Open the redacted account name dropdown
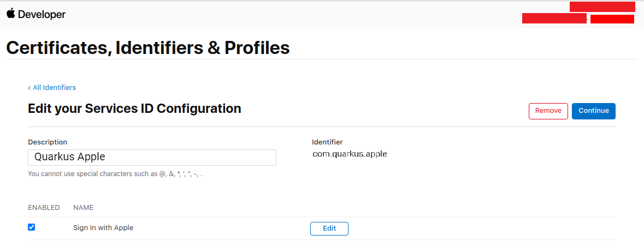The height and width of the screenshot is (247, 644). (x=602, y=7)
